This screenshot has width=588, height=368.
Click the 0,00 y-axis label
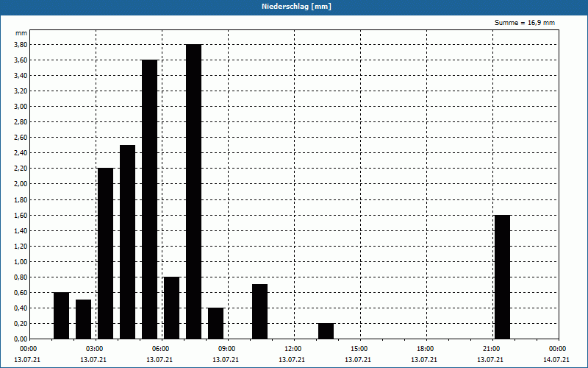coord(21,339)
